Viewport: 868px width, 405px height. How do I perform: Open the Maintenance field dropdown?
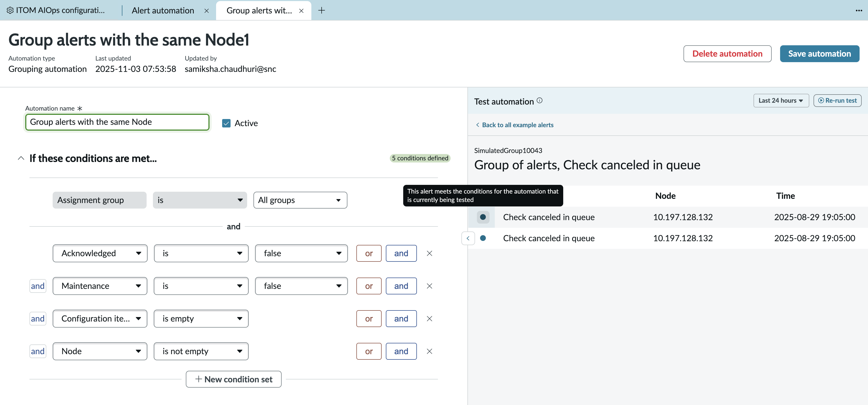click(x=100, y=286)
